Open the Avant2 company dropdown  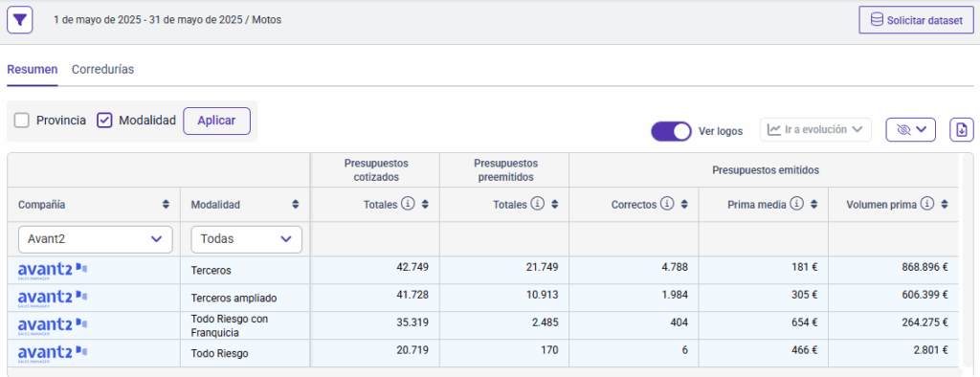click(x=96, y=239)
